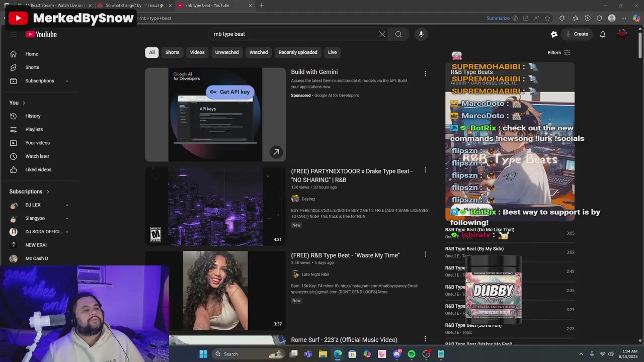Clear the search box with the X

tap(382, 34)
